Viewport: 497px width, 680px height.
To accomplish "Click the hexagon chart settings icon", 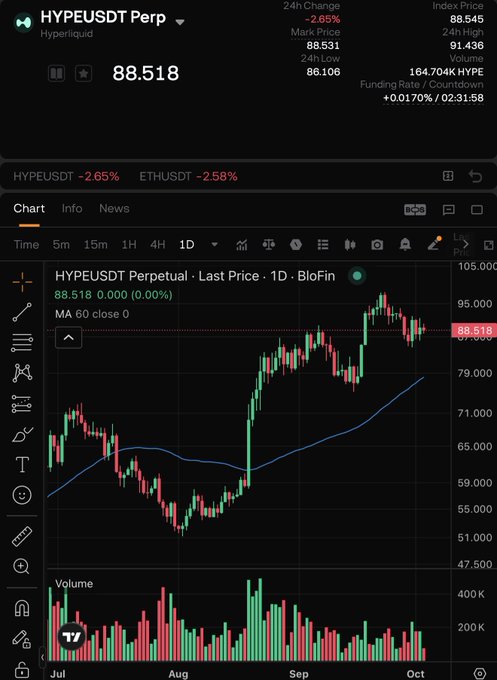I will [x=296, y=245].
